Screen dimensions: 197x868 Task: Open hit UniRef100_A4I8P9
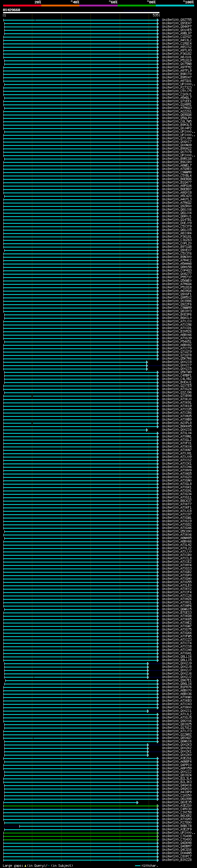(177, 792)
